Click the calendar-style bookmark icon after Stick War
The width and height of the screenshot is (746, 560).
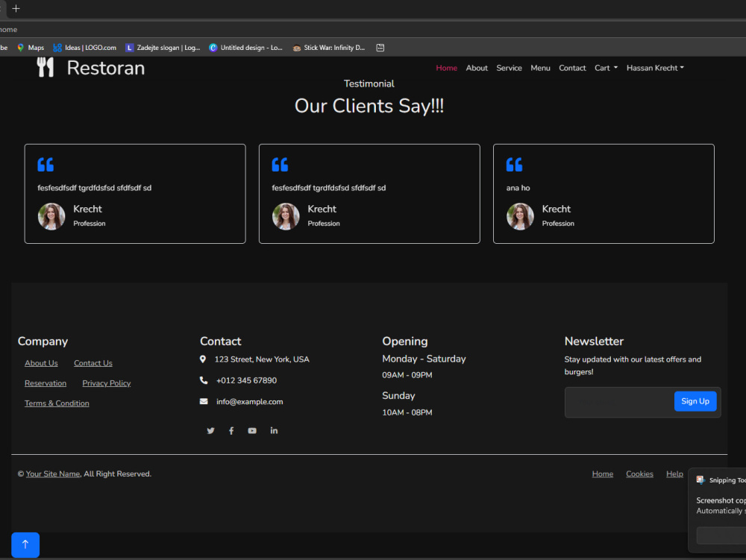pos(380,48)
